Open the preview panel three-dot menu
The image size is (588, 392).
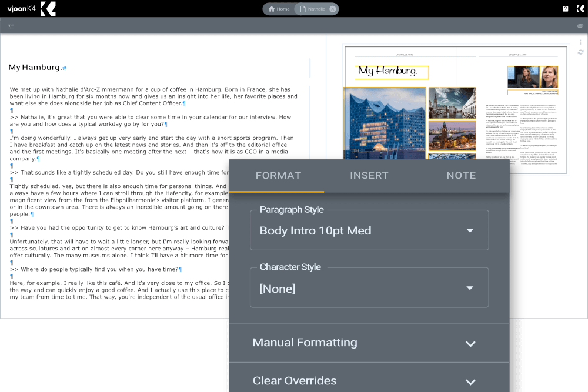(x=580, y=42)
